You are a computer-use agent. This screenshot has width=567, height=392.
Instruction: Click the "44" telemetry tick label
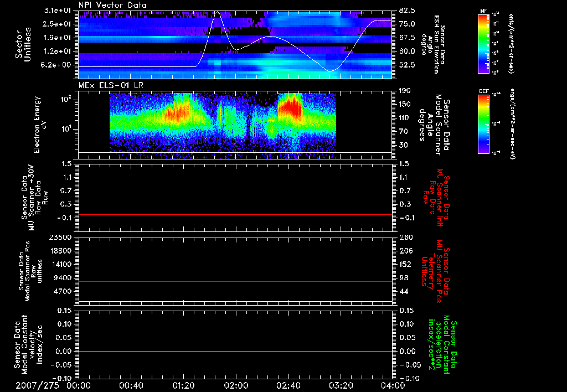(403, 291)
